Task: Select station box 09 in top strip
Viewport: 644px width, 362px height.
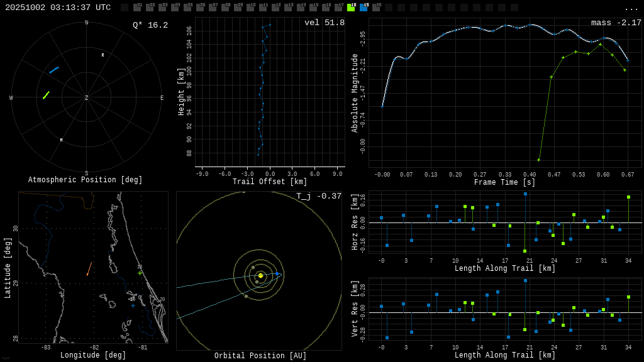Action: tap(238, 8)
